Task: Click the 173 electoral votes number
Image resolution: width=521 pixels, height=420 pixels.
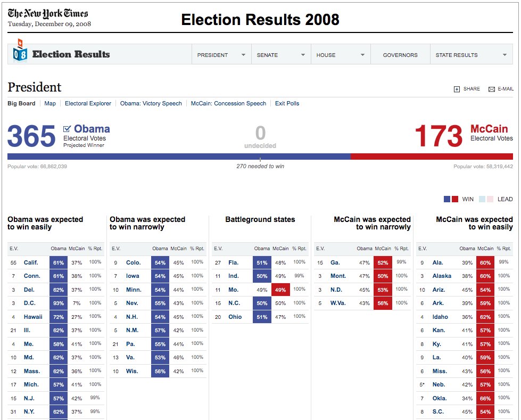Action: [439, 136]
